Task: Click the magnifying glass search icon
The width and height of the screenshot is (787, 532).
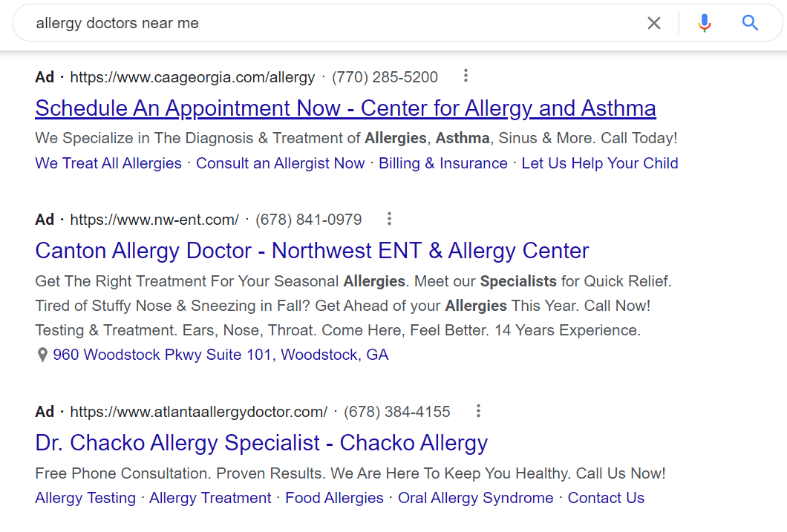Action: click(750, 23)
